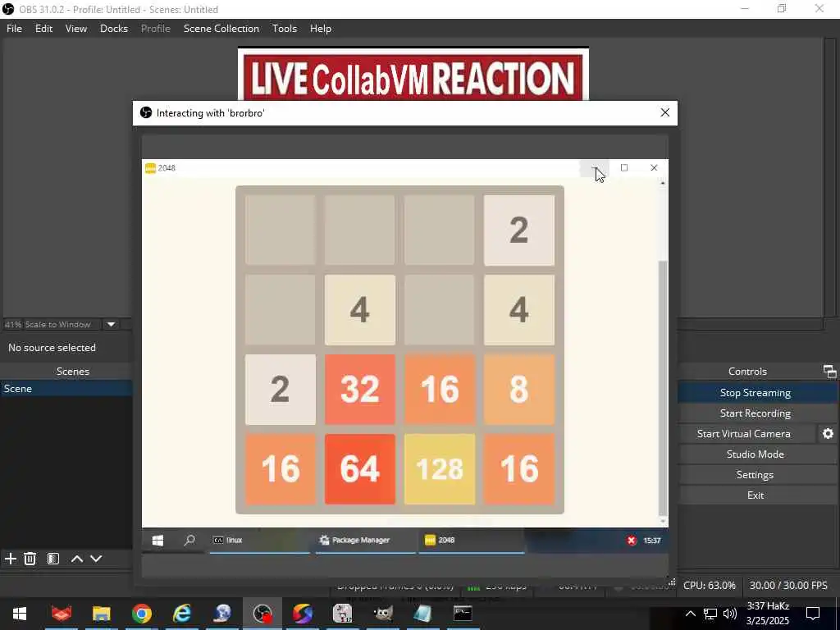The image size is (840, 630).
Task: Select the 'Scene' item in Scenes list
Action: click(x=66, y=388)
